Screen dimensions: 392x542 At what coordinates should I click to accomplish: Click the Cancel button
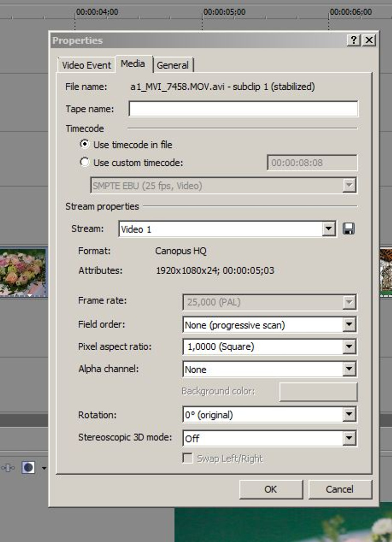click(340, 489)
